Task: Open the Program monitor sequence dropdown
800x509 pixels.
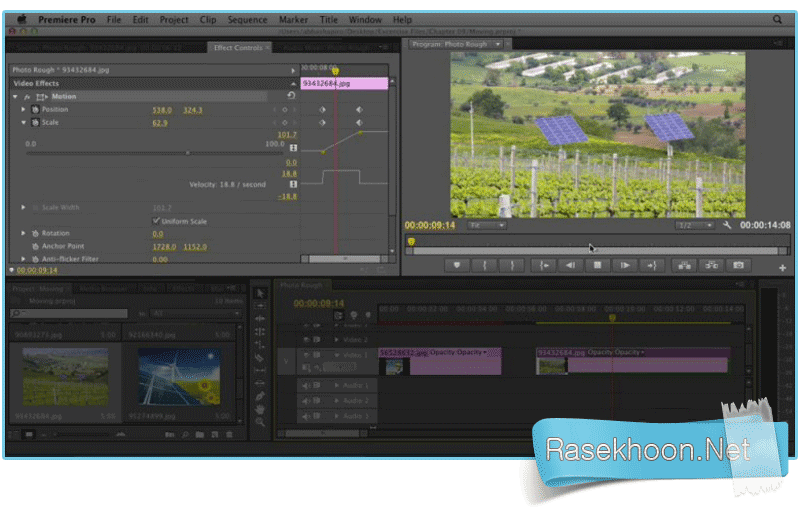Action: (497, 44)
